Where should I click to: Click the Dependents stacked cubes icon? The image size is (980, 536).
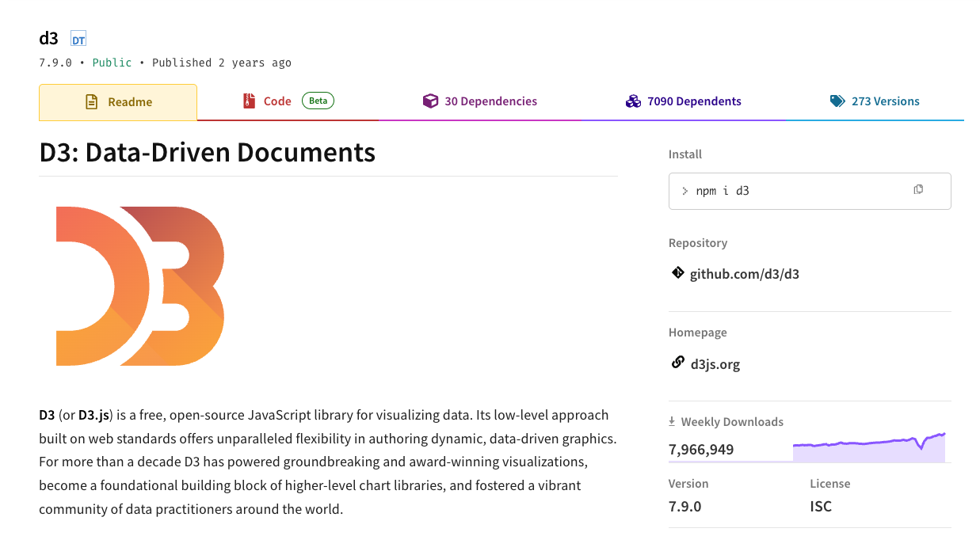point(633,101)
